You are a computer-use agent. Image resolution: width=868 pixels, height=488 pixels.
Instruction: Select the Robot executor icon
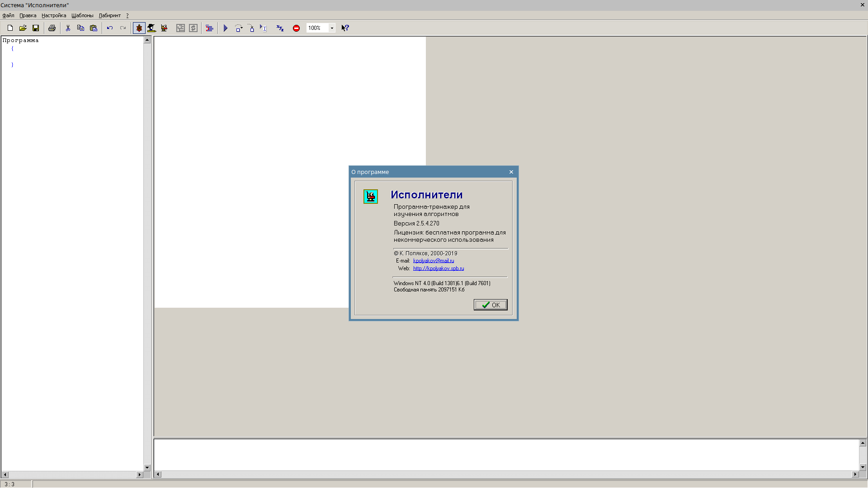164,28
